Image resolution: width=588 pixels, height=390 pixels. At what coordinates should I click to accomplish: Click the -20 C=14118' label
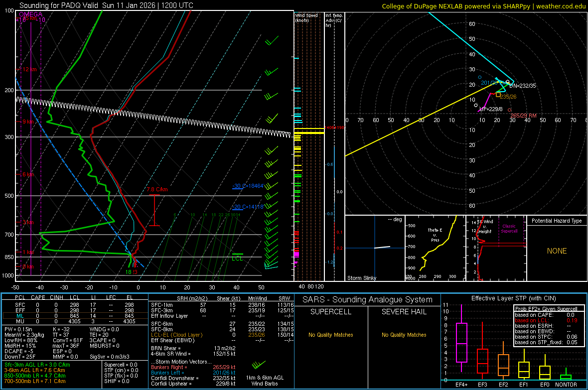pos(248,207)
